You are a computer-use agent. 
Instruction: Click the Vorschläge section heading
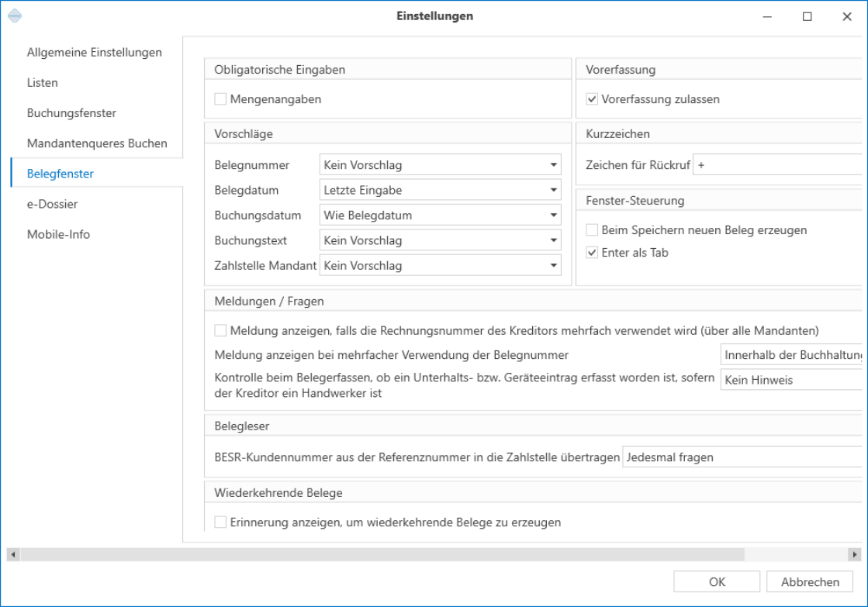(x=244, y=134)
